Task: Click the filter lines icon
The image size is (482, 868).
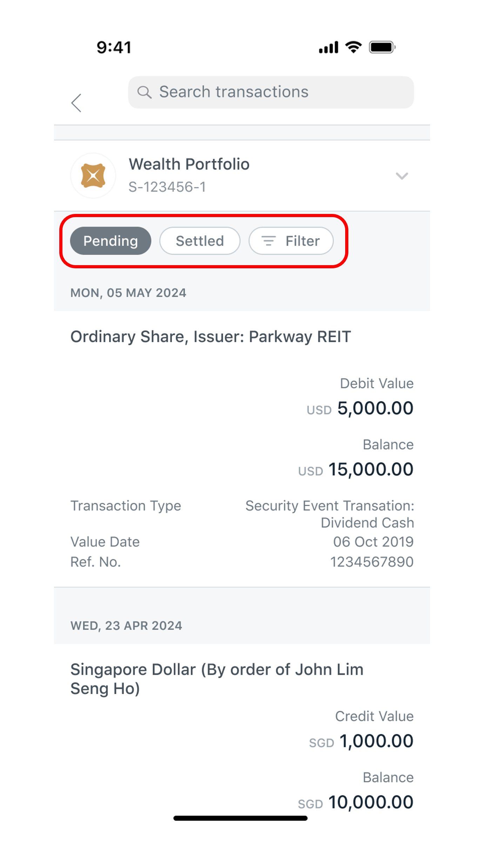Action: pyautogui.click(x=269, y=241)
